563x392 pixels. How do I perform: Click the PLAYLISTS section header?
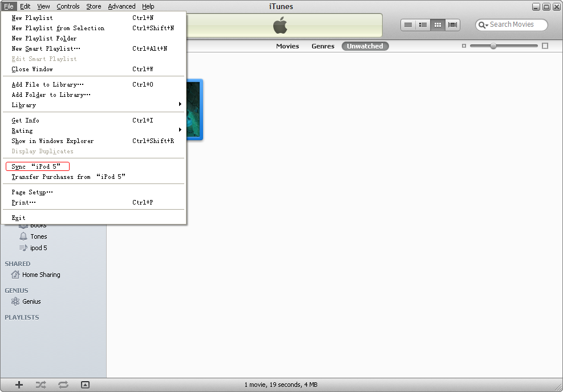22,317
